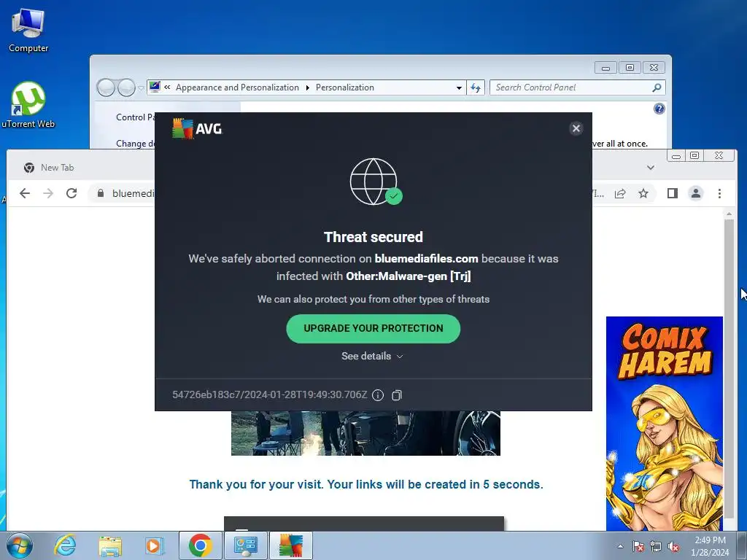Click the globe icon in AVG popup
The image size is (747, 560).
coord(376,182)
